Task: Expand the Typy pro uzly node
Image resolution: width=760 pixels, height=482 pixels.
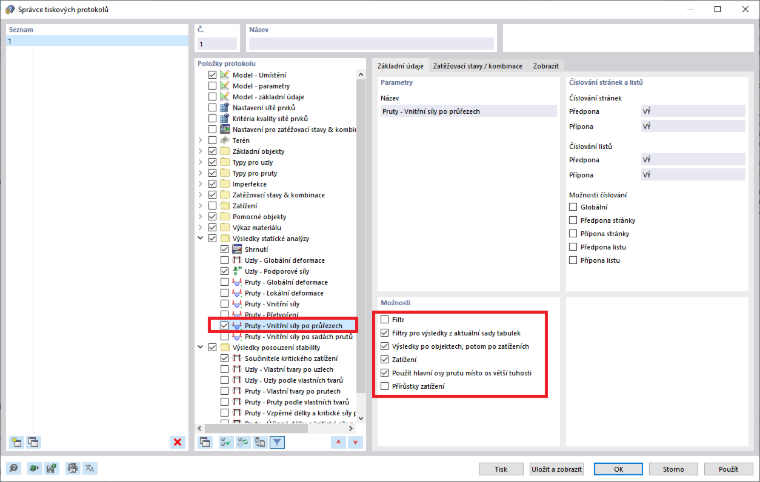Action: [201, 162]
